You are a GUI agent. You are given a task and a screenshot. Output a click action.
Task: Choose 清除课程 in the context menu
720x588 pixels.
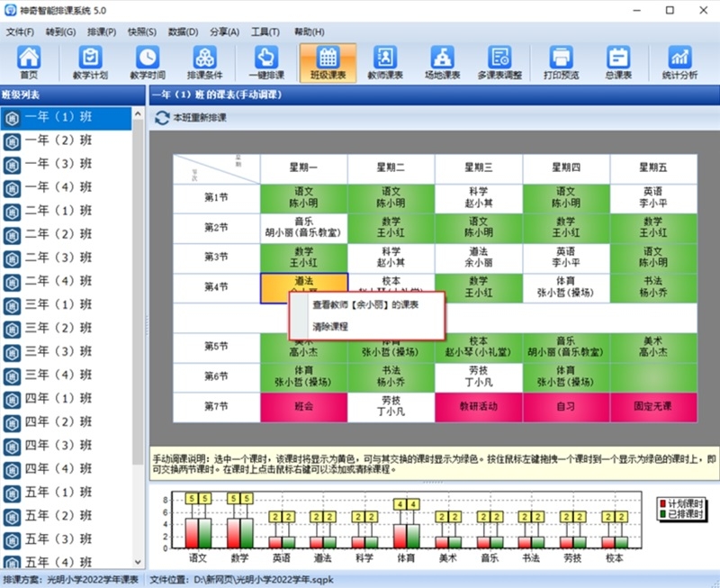(x=330, y=327)
